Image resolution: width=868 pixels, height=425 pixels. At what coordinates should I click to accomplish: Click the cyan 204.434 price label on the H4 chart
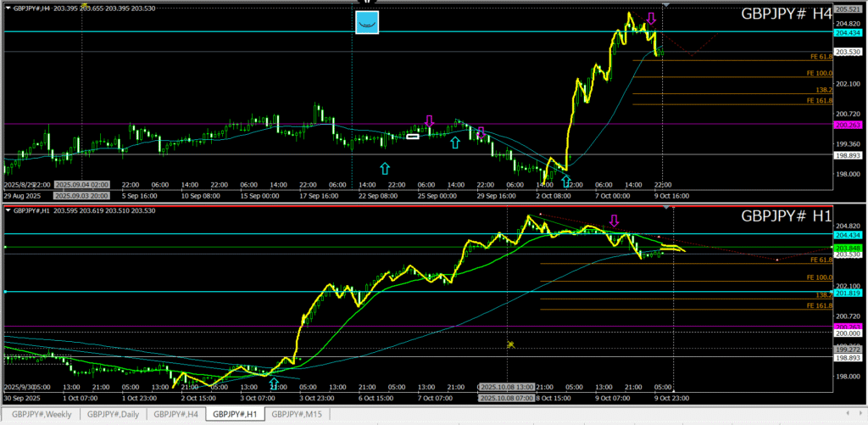coord(849,33)
